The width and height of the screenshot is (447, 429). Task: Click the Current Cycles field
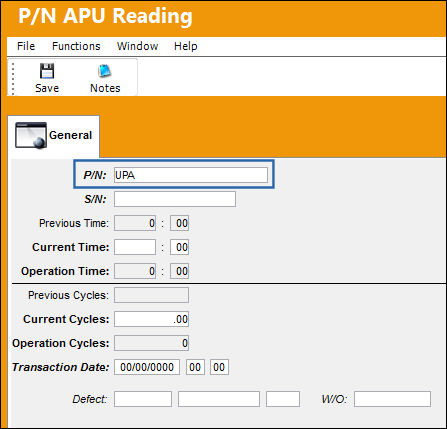[151, 319]
